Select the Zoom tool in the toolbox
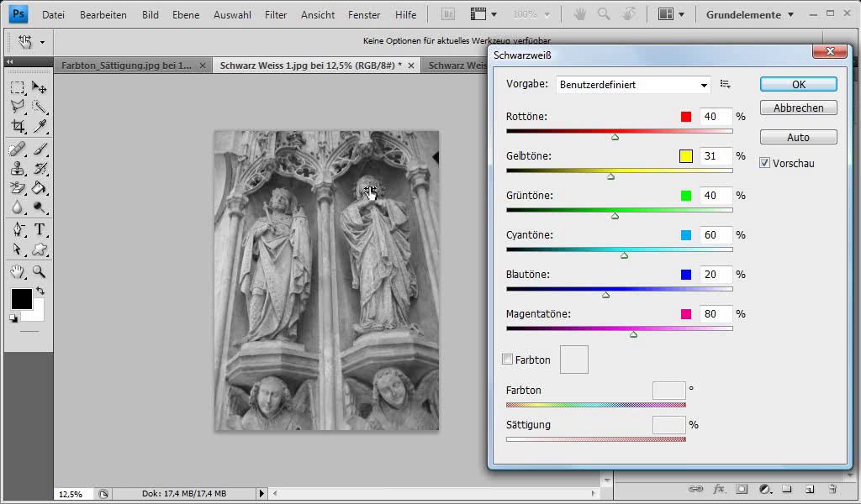Image resolution: width=861 pixels, height=504 pixels. (x=39, y=271)
